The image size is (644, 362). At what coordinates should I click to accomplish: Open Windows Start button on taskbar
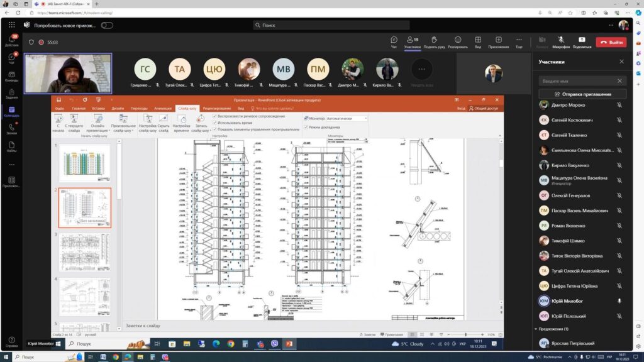click(x=6, y=357)
